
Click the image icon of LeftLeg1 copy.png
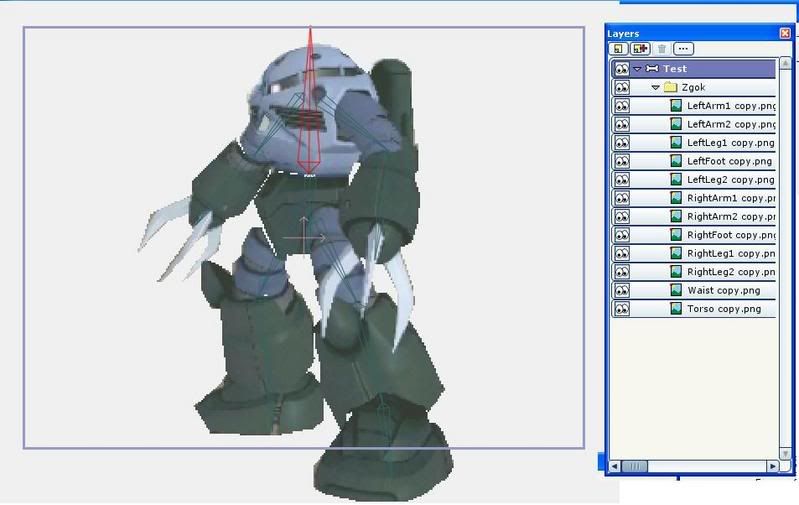coord(676,143)
